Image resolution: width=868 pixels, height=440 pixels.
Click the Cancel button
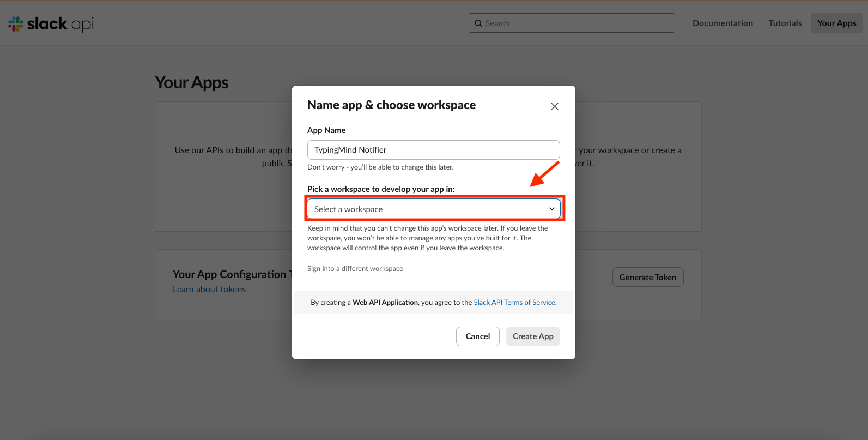478,336
